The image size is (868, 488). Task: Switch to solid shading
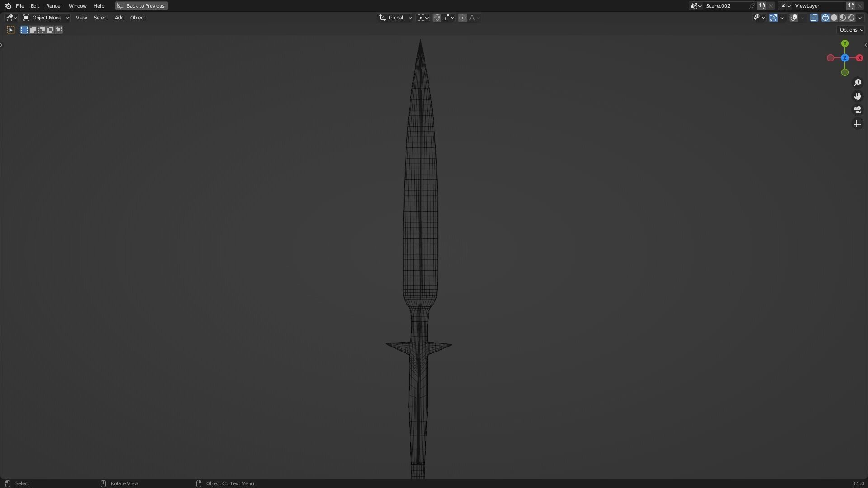click(x=834, y=18)
